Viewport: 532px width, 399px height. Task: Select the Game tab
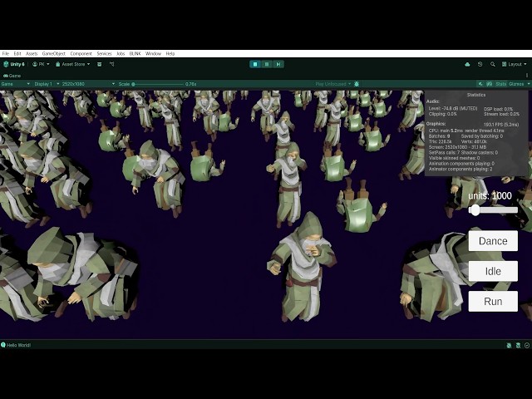(12, 76)
